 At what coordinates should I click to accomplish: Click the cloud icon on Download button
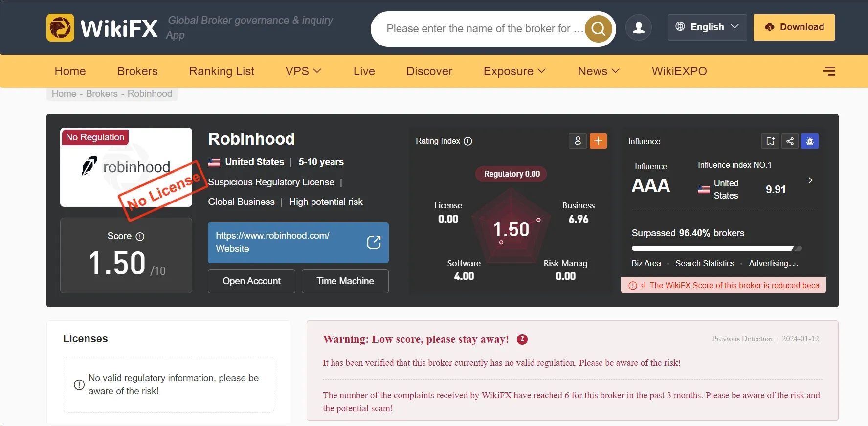pos(769,27)
